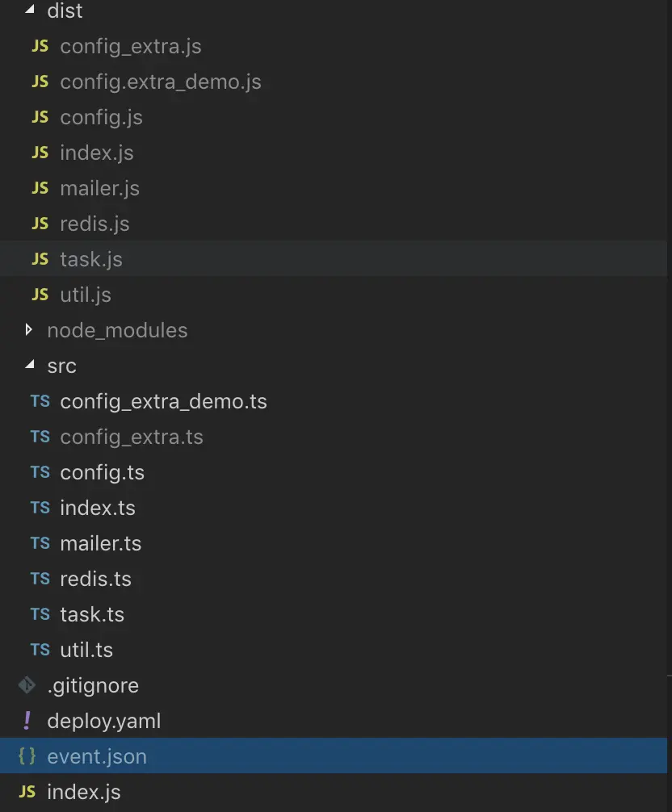The image size is (672, 812).
Task: Click the JS icon beside dist config_extra.js
Action: 40,47
